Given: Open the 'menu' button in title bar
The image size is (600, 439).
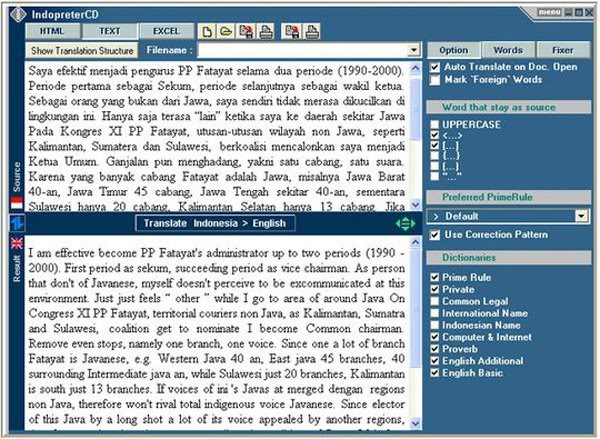Looking at the screenshot, I should click(549, 12).
